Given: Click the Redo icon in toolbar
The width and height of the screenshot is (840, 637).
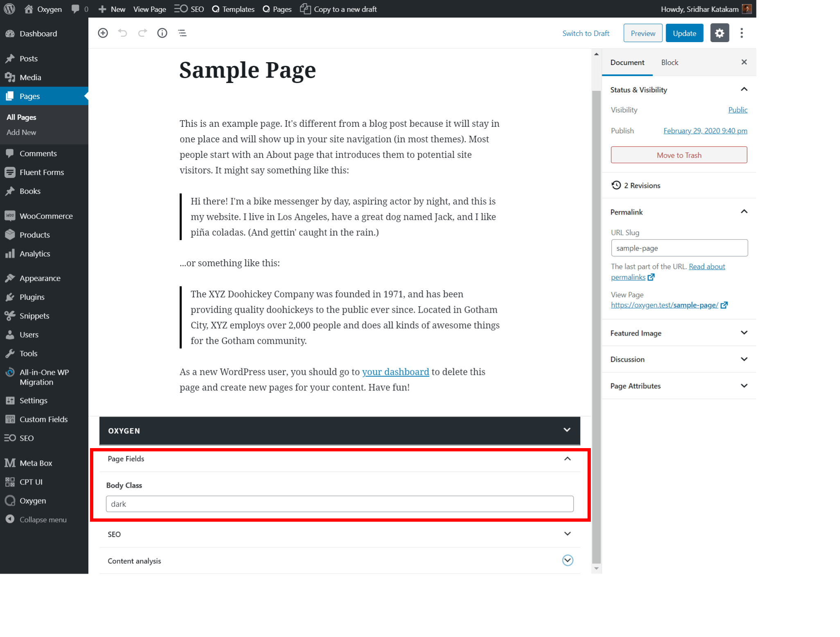Looking at the screenshot, I should (x=143, y=33).
